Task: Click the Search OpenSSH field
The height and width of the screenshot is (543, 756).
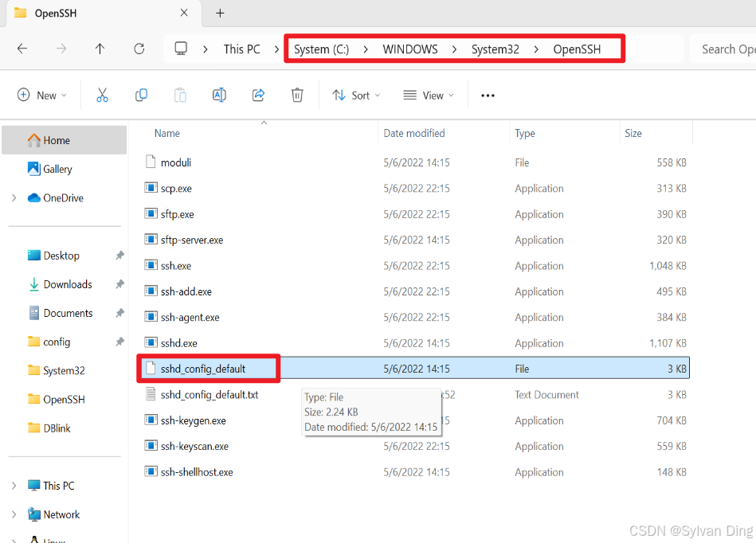Action: coord(723,49)
